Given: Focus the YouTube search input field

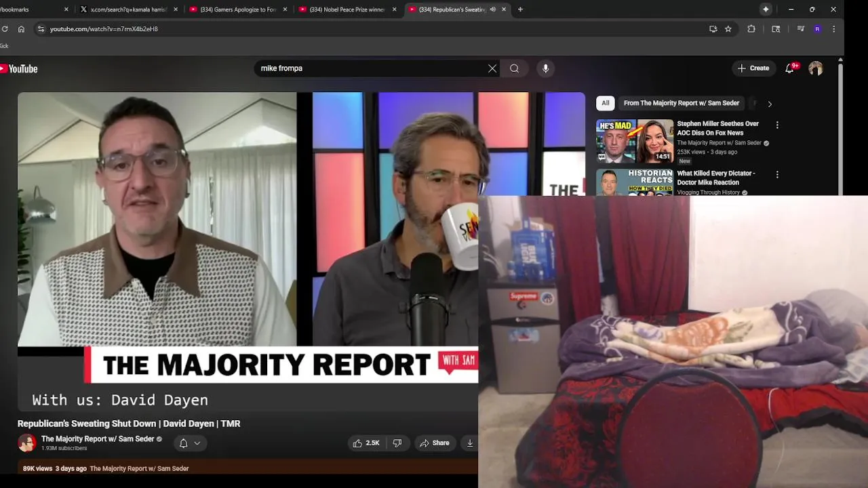Looking at the screenshot, I should coord(370,68).
